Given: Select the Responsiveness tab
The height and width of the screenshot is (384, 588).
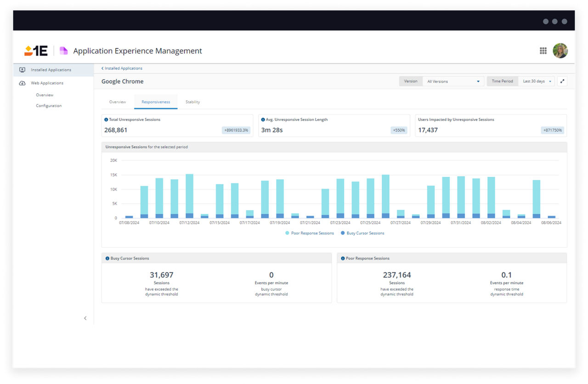Looking at the screenshot, I should [x=156, y=102].
